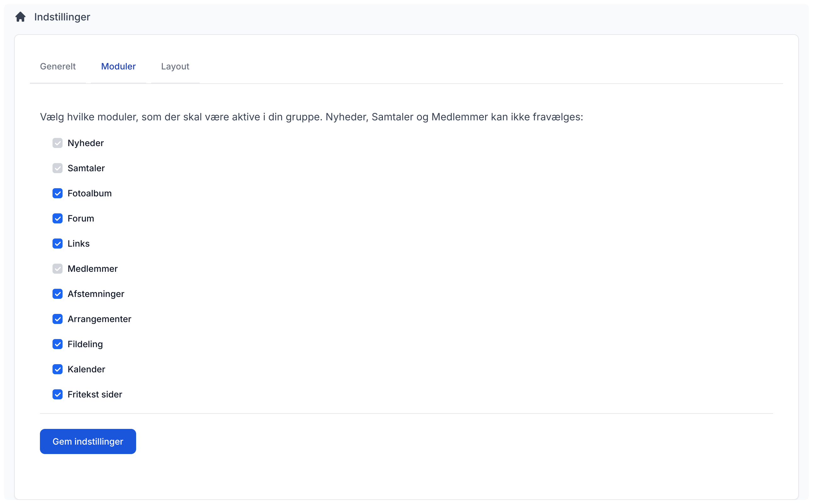Viewport: 813px width, 504px height.
Task: Click the Fotoalbum label text
Action: pos(89,193)
